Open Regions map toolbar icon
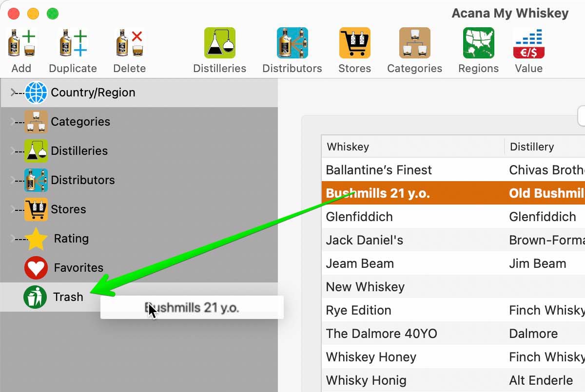Viewport: 585px width, 392px height. point(478,43)
